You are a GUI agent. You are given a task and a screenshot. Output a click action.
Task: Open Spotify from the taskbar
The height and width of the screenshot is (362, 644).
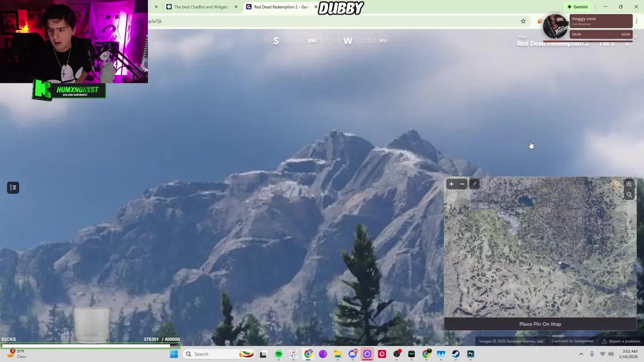pos(279,354)
